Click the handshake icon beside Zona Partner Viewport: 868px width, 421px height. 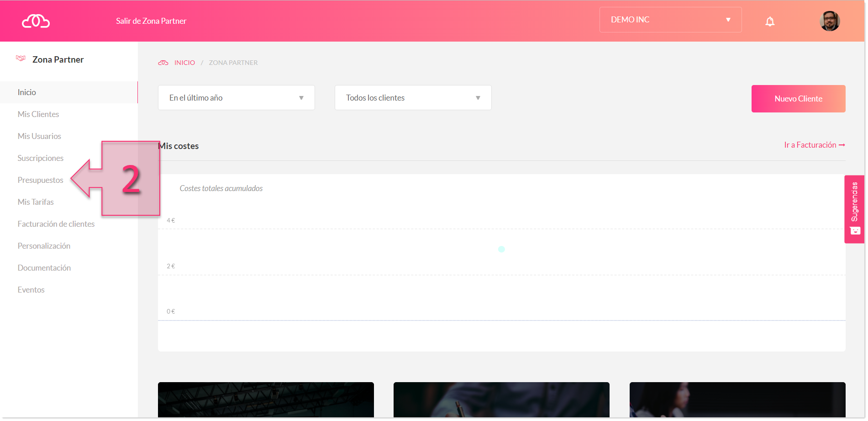point(21,59)
